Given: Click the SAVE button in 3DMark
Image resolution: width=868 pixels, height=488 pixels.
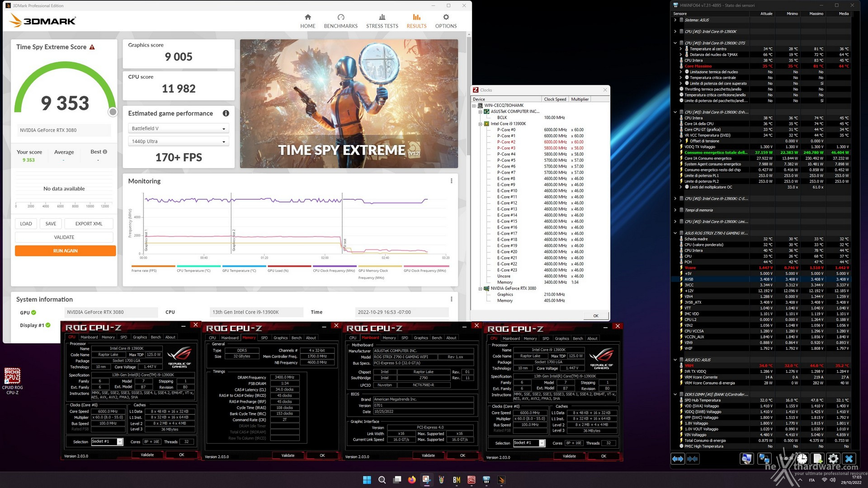Looking at the screenshot, I should (x=51, y=224).
